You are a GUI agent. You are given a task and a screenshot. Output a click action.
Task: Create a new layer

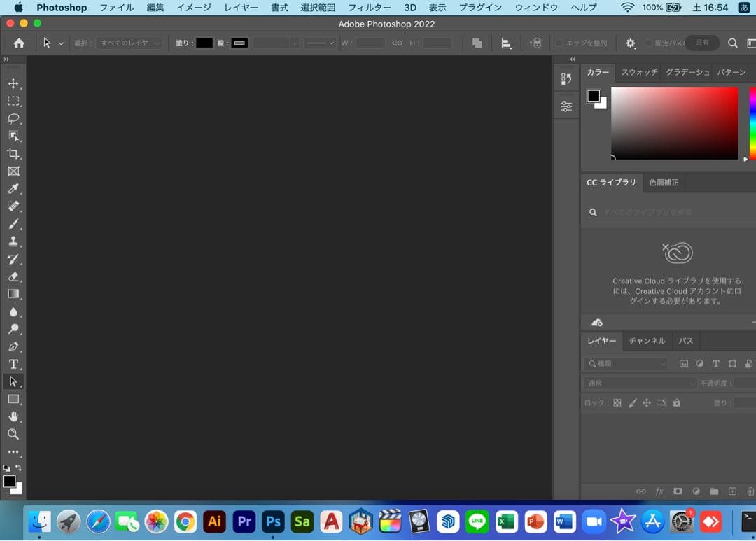731,491
